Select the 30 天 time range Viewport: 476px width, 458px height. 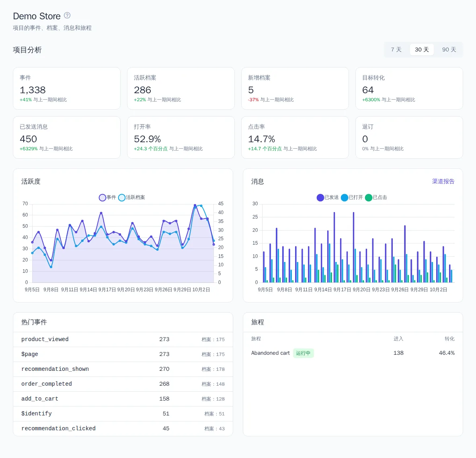pos(422,49)
